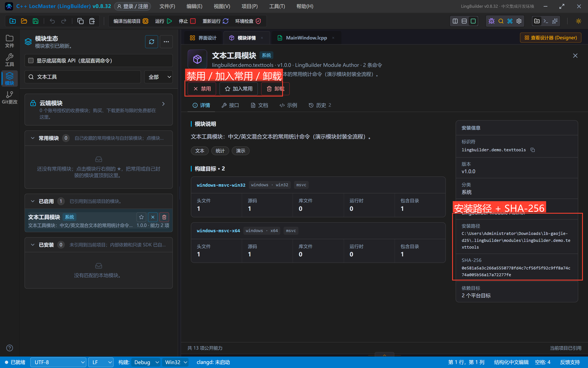Click the redo arrow icon

coord(64,21)
